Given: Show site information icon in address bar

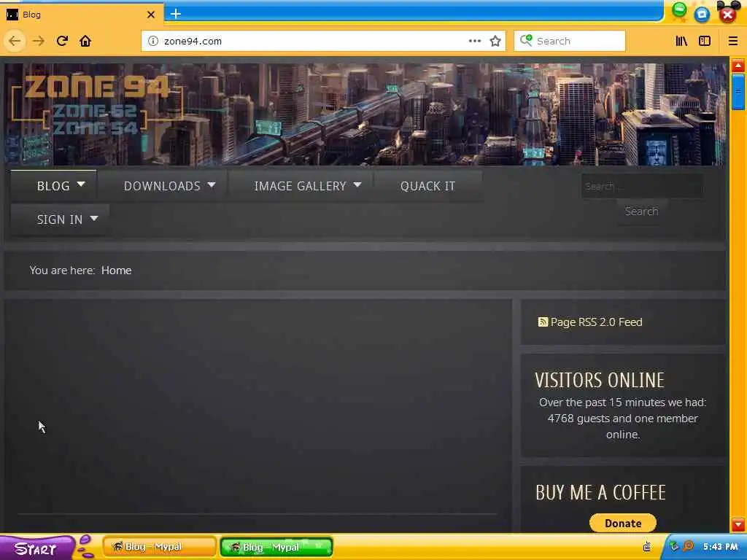Looking at the screenshot, I should (x=153, y=41).
